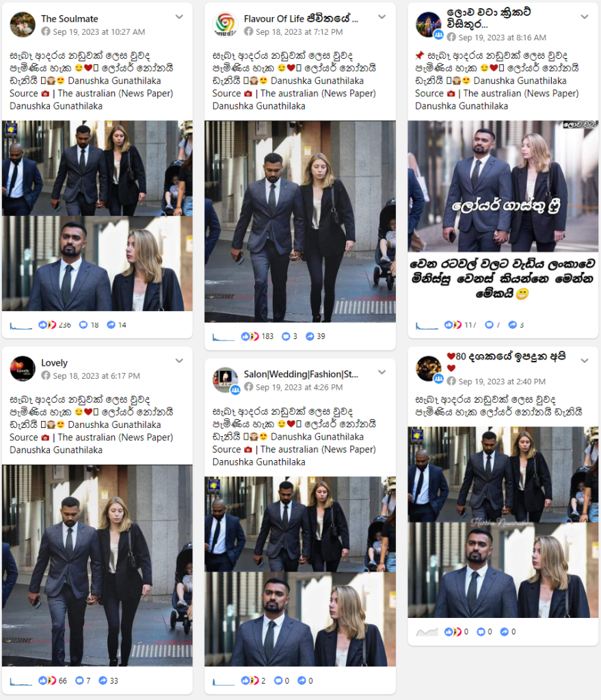This screenshot has height=700, width=601.
Task: Click the Lovely page heart avatar
Action: click(23, 368)
